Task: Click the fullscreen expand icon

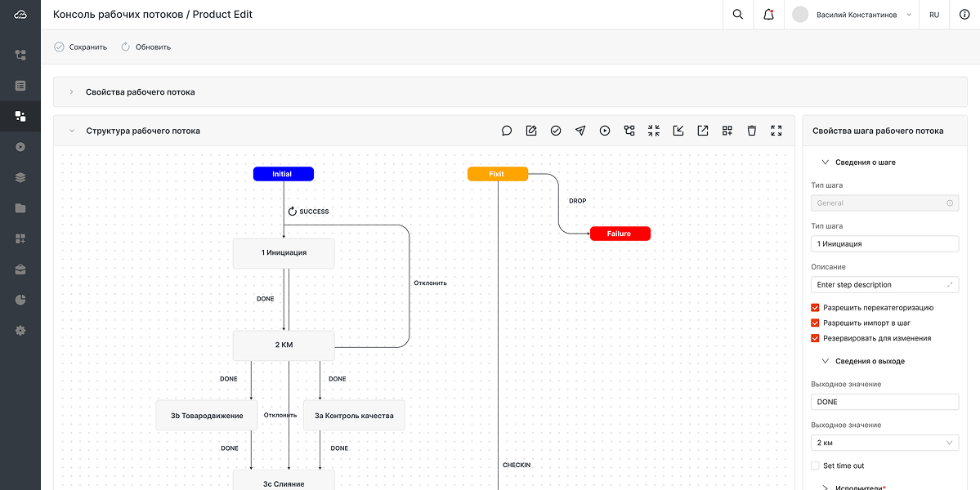Action: pos(776,131)
